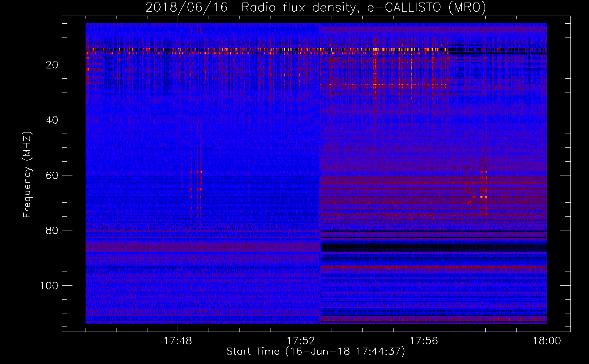This screenshot has height=364, width=589.
Task: Click the 'Start Time (16-Jun-18 17:44:37)' label
Action: (x=316, y=352)
